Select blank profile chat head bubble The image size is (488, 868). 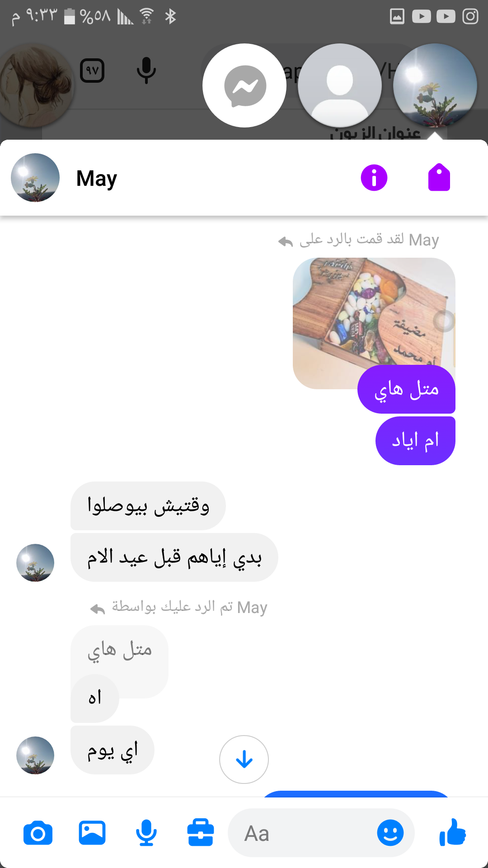click(x=340, y=85)
